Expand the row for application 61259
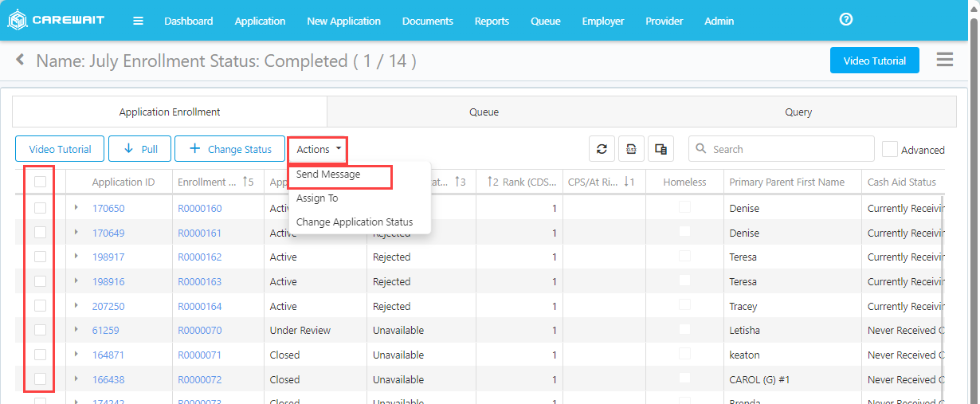The height and width of the screenshot is (404, 980). pos(76,330)
